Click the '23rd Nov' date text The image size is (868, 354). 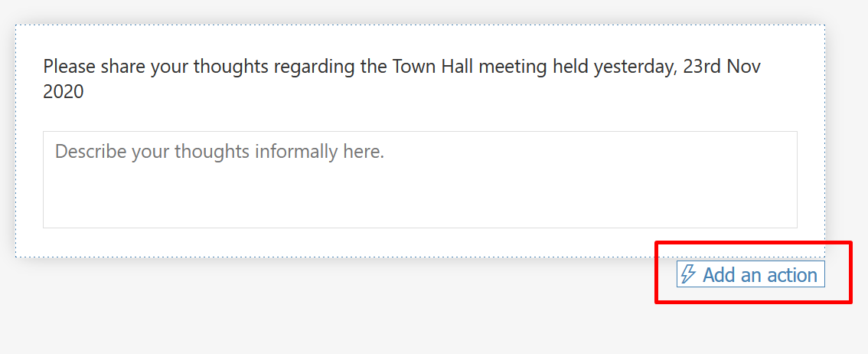(x=722, y=67)
